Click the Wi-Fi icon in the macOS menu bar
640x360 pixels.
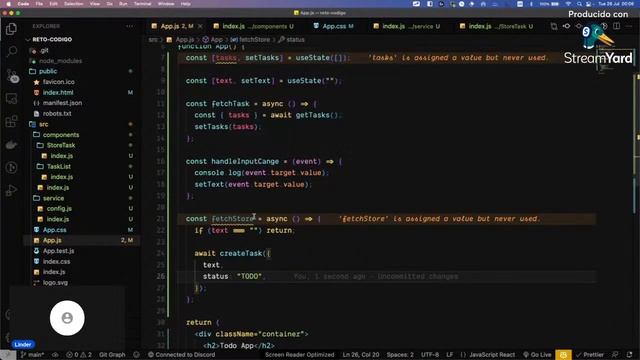[x=569, y=4]
